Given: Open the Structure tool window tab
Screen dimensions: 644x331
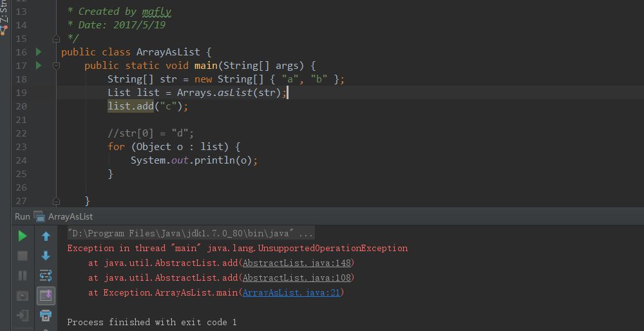Looking at the screenshot, I should (x=4, y=14).
